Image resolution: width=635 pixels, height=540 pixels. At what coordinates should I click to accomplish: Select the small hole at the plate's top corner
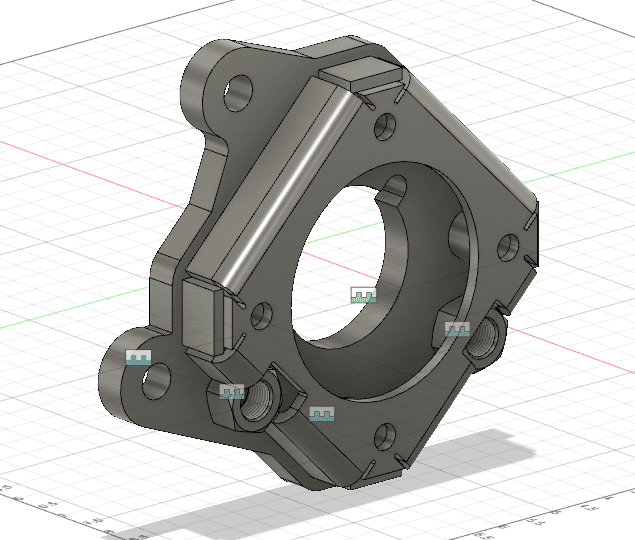pyautogui.click(x=386, y=127)
